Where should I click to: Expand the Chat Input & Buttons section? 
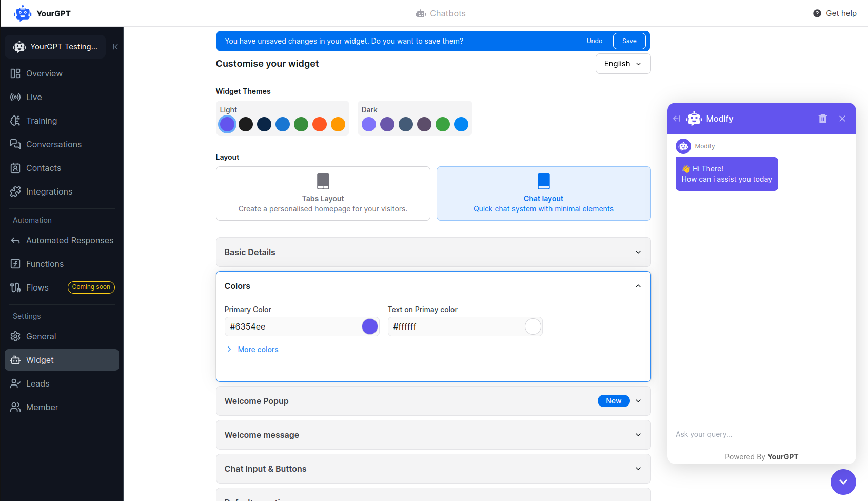pyautogui.click(x=433, y=469)
